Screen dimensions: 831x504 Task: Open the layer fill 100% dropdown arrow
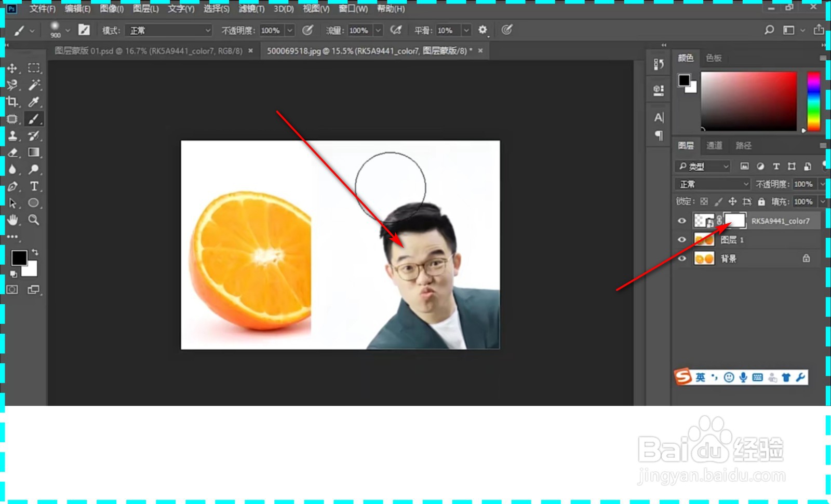pyautogui.click(x=822, y=201)
